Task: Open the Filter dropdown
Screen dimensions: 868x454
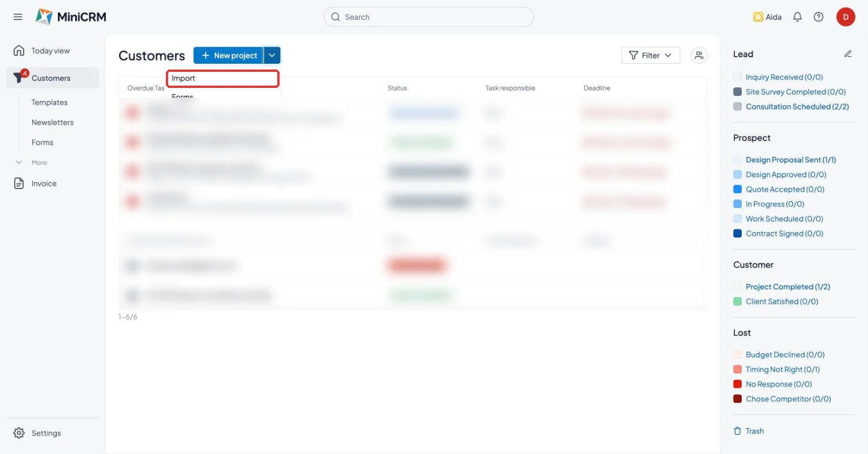Action: [x=650, y=55]
